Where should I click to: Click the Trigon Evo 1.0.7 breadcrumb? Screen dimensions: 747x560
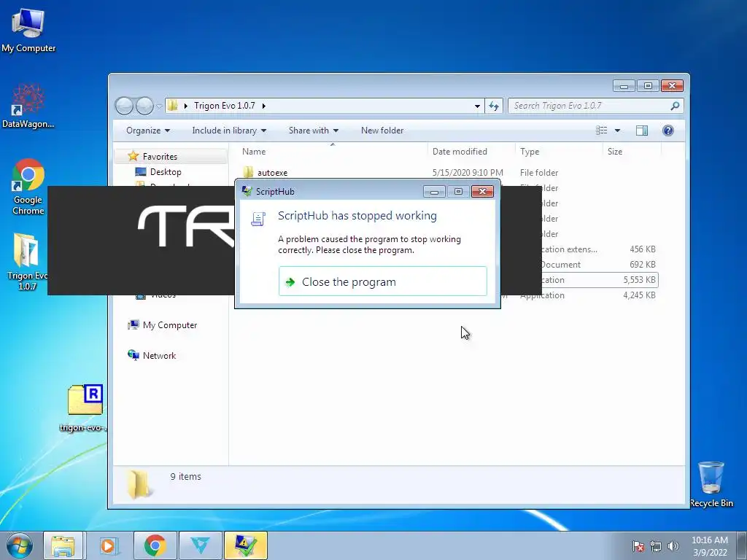[225, 106]
